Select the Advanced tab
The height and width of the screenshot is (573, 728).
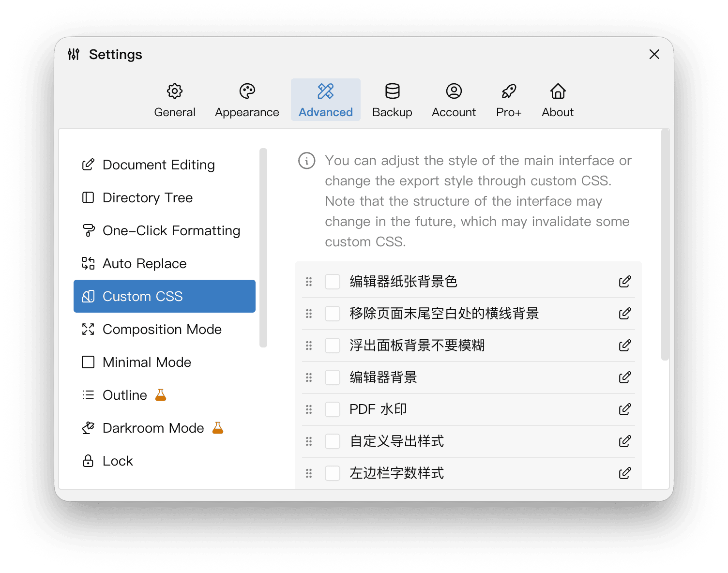pyautogui.click(x=326, y=100)
